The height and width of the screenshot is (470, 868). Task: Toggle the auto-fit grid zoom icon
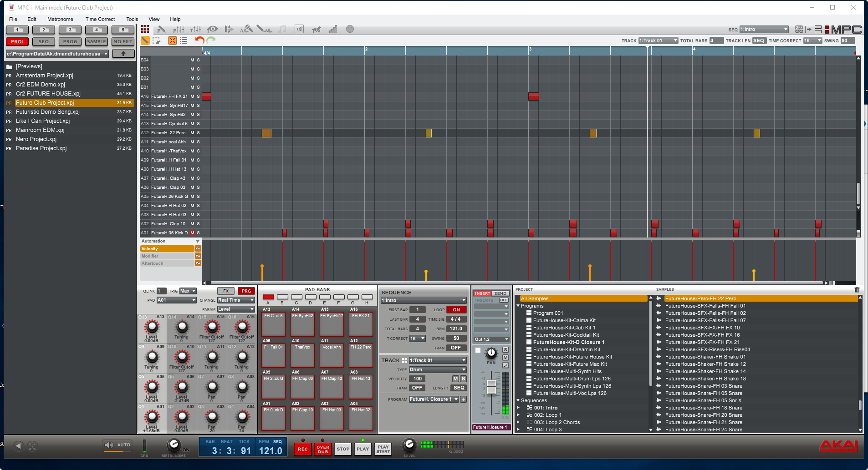point(173,40)
